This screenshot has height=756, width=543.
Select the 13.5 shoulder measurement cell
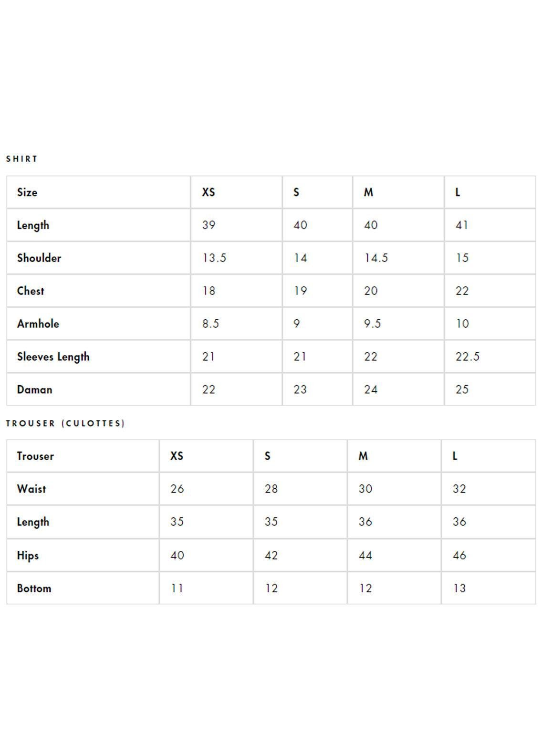214,258
